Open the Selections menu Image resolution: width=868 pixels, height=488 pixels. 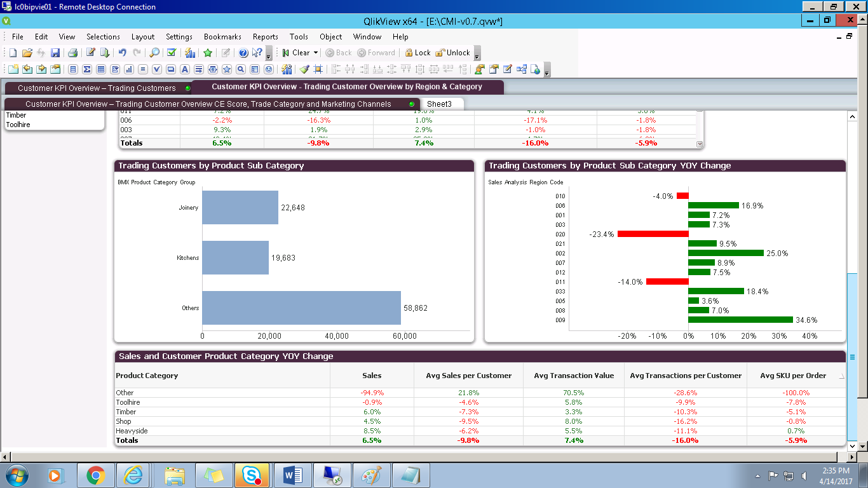tap(103, 37)
